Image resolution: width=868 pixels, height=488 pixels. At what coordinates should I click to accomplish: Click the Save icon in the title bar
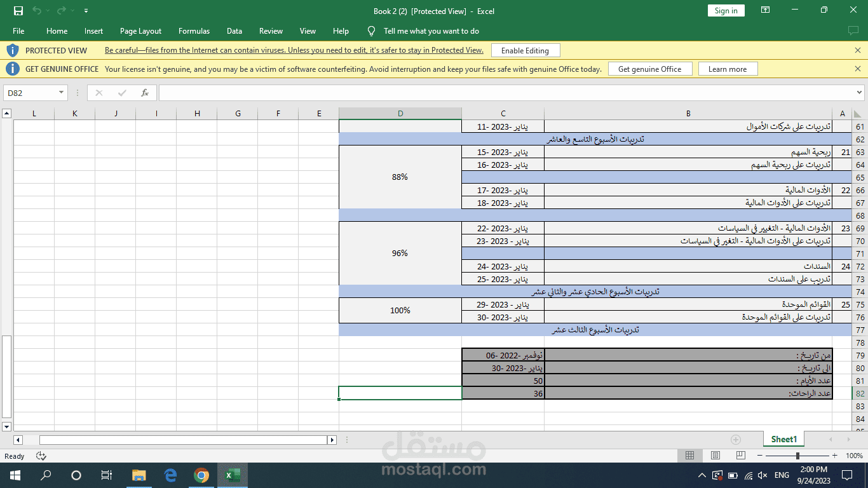(x=18, y=11)
